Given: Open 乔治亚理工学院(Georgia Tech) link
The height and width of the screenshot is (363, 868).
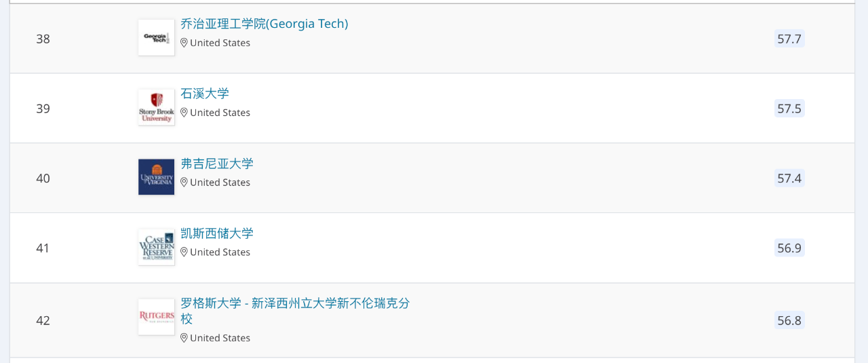Looking at the screenshot, I should click(264, 24).
